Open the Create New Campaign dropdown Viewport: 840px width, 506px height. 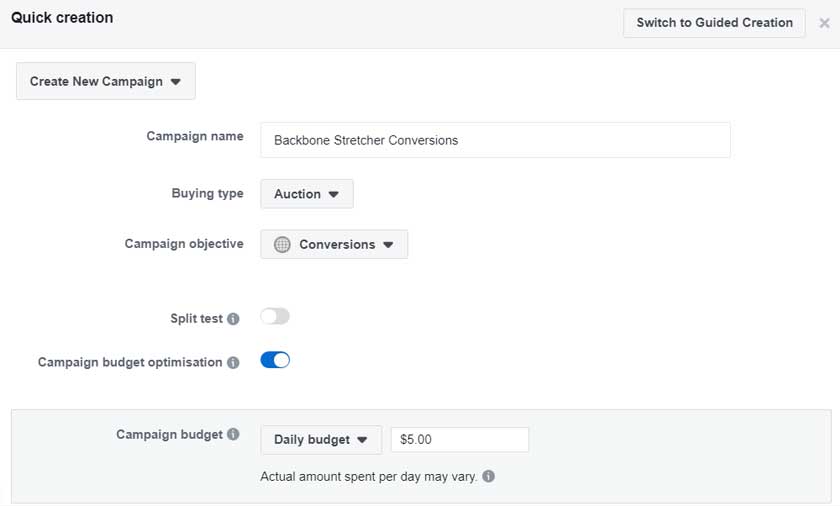point(106,81)
